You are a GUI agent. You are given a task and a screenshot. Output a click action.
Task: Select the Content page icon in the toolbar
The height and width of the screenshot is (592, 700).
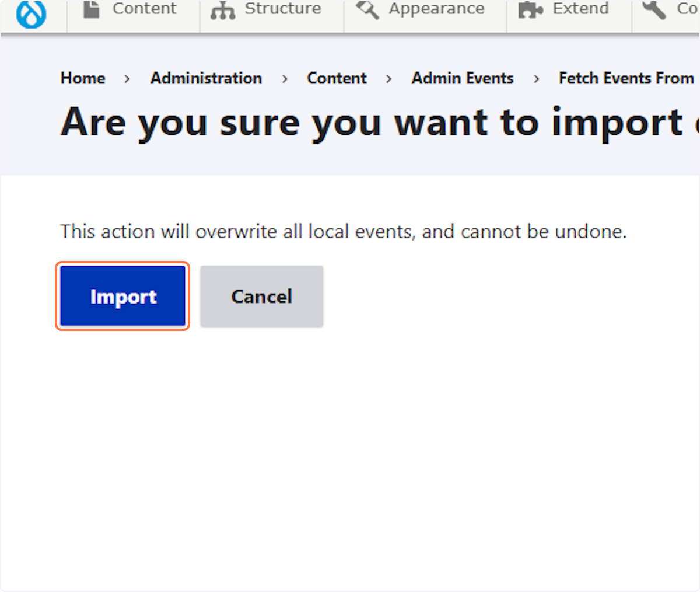click(x=91, y=9)
